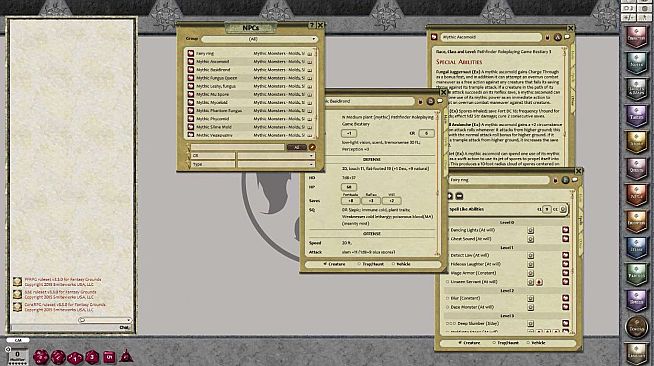
Task: Open the Characters sidebar shield
Action: coord(636,37)
